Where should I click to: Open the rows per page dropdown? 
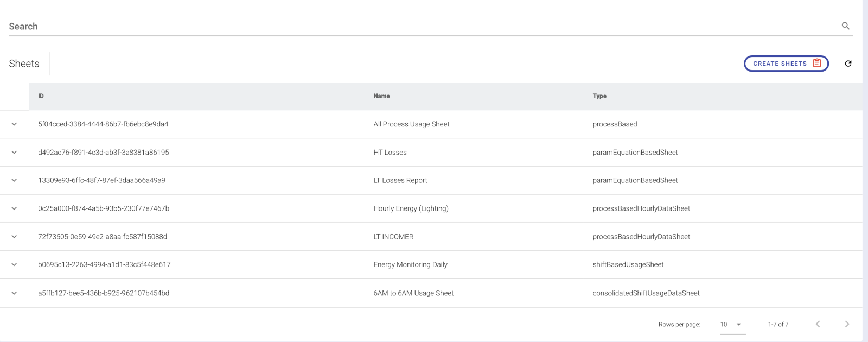(732, 324)
